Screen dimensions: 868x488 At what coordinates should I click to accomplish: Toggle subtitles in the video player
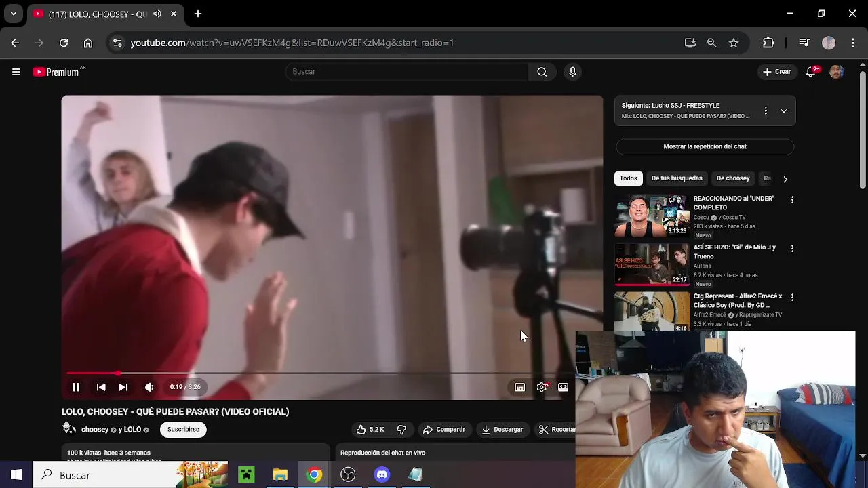519,387
